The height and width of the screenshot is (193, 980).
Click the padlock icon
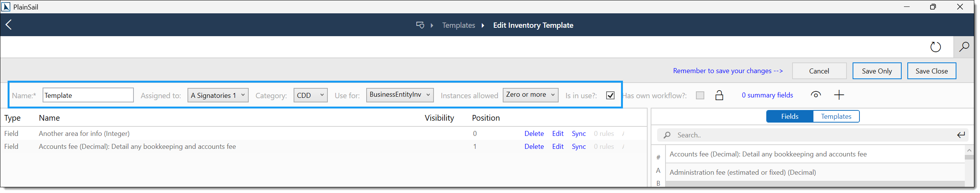[719, 95]
